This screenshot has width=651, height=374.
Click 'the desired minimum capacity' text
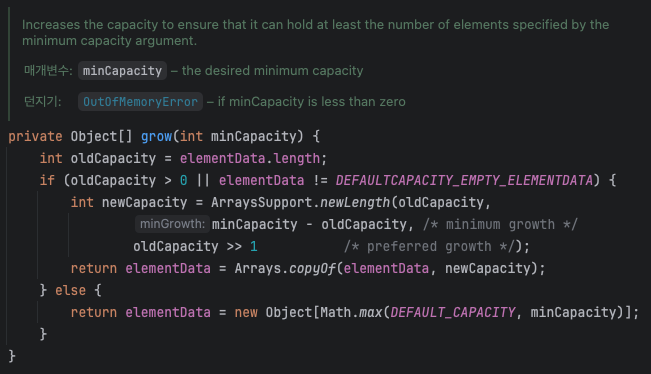(x=272, y=71)
